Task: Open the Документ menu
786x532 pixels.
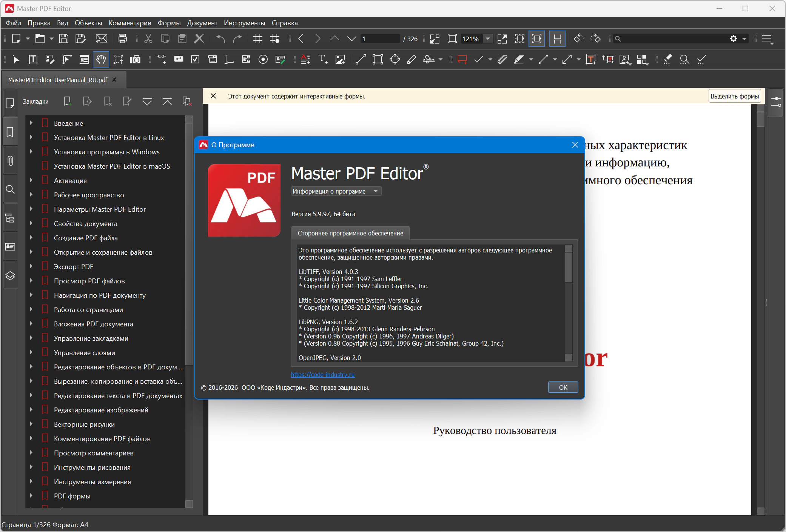Action: (x=202, y=23)
